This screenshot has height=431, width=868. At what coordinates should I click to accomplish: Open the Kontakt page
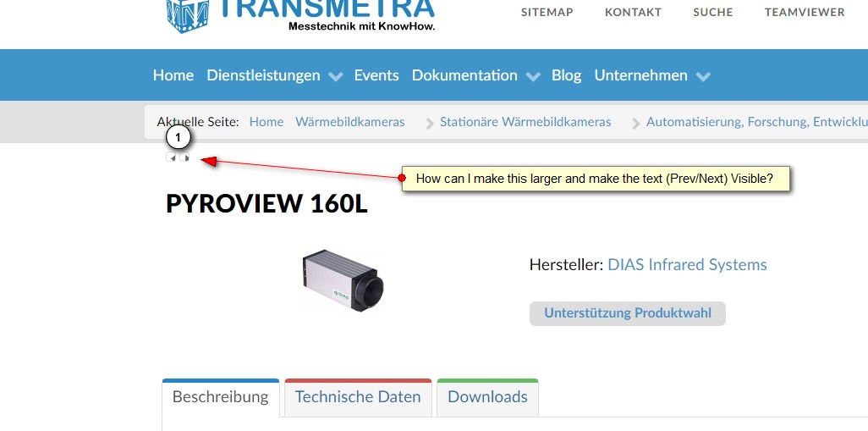pos(634,12)
